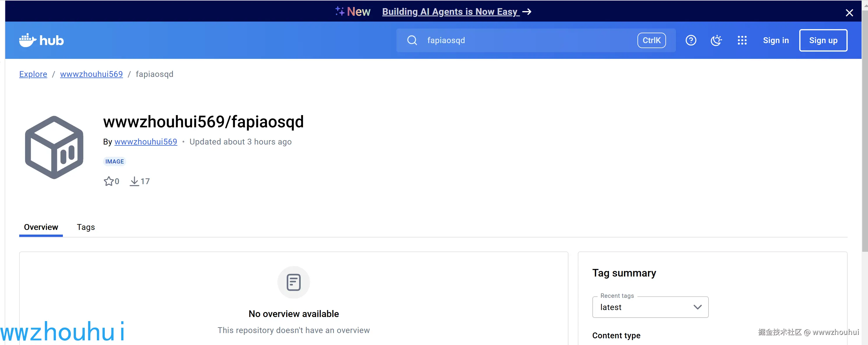Click the repository title wwwzhouhui569/fapiaosqd
Screen dimensions: 868x345
(x=203, y=122)
